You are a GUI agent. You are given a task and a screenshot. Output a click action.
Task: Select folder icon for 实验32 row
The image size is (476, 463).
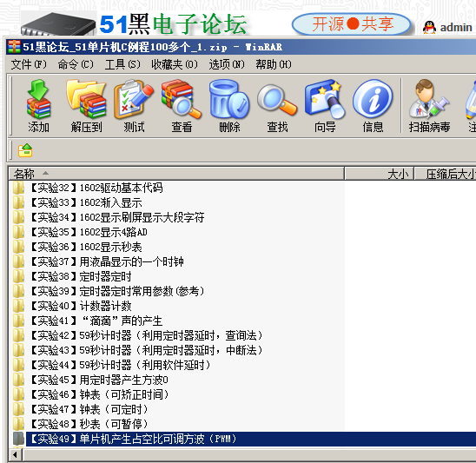[18, 188]
